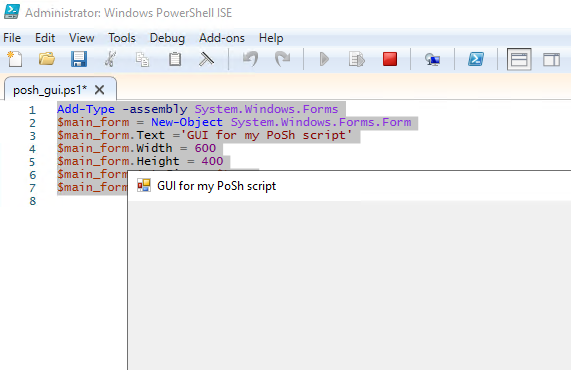Click the 'GUI for my PoSh script' window title
571x370 pixels.
[217, 186]
